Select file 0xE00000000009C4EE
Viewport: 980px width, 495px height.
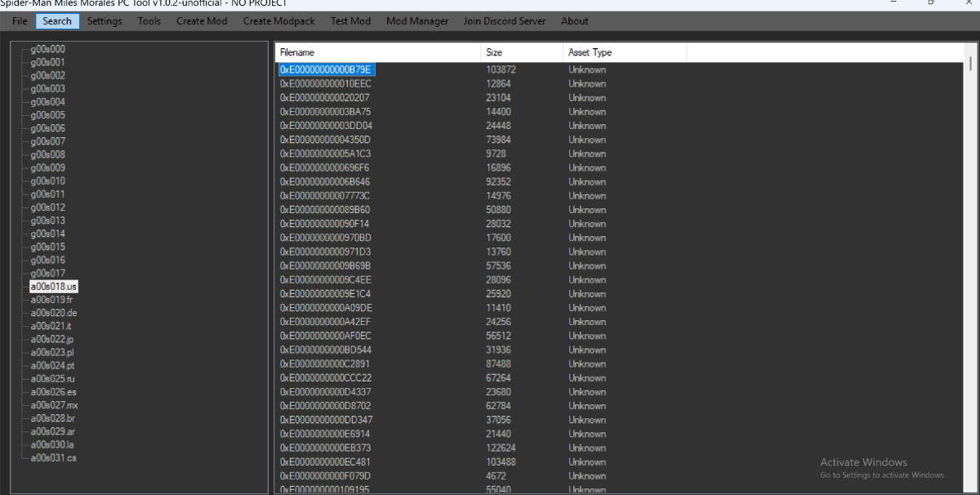pyautogui.click(x=325, y=280)
